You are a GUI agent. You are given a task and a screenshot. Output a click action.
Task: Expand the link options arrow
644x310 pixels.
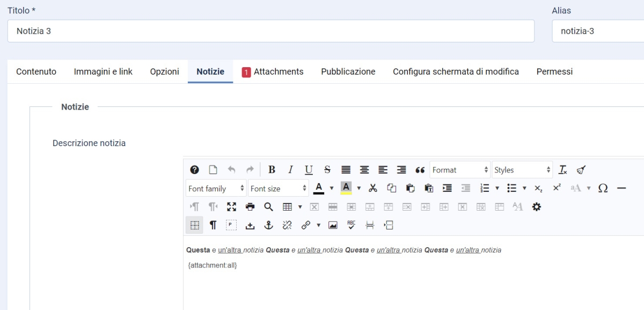pos(318,225)
